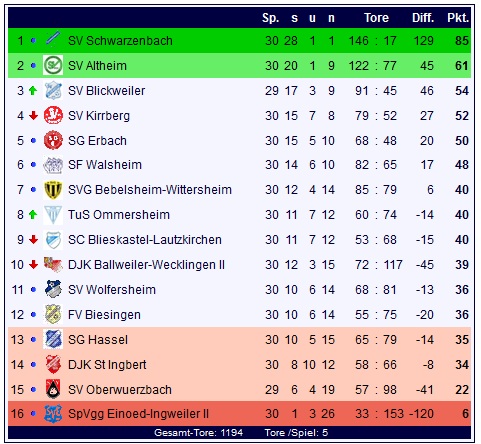Viewport: 481px width, 444px height.
Task: Click the SVG Bebelsheim-Wittersheim yellow-black crest
Action: [53, 189]
